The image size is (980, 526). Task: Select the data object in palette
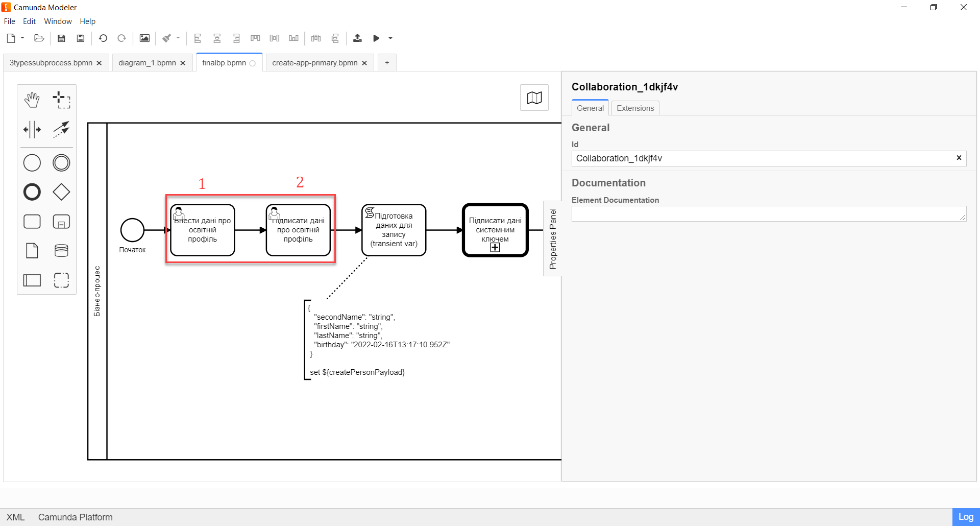pyautogui.click(x=32, y=251)
